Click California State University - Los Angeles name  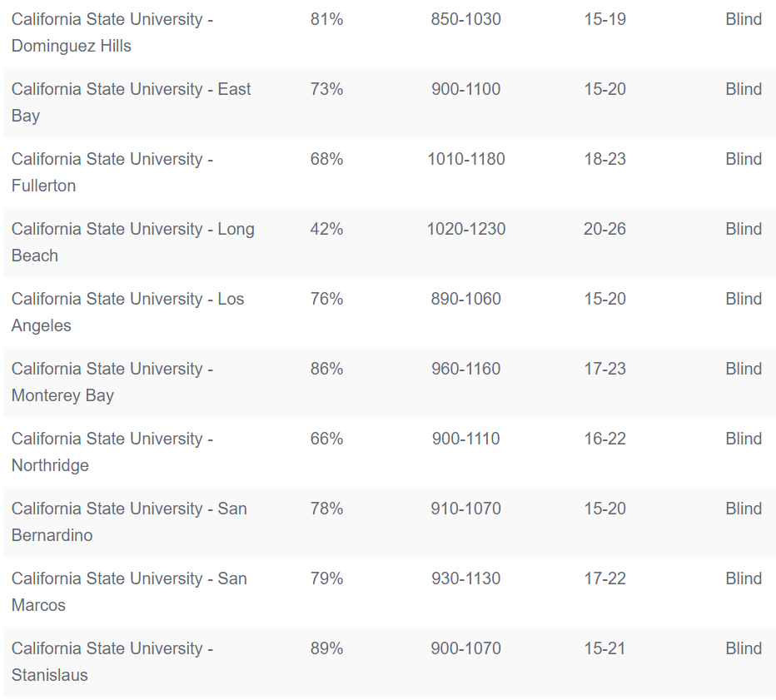point(127,312)
